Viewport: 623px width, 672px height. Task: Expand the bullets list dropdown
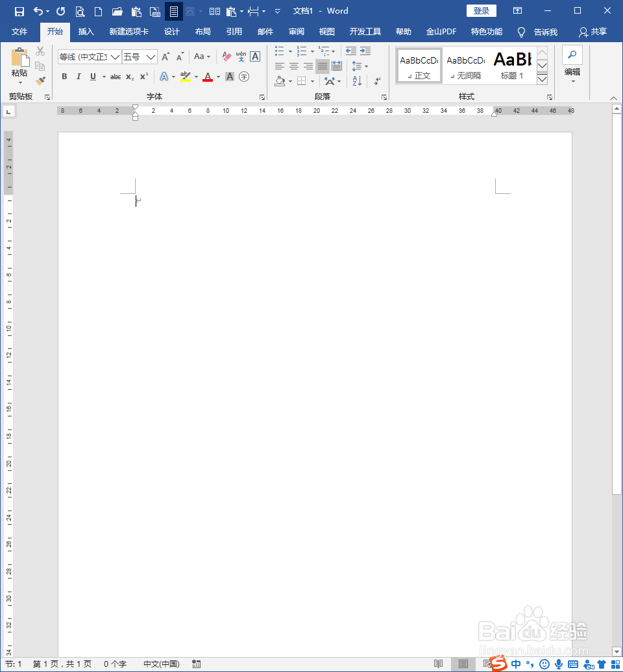290,51
